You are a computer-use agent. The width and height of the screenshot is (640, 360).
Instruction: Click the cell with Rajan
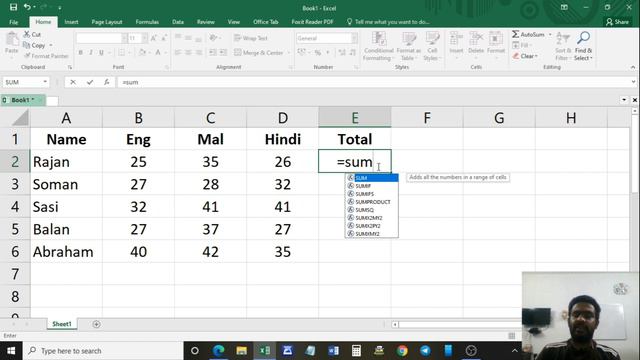66,162
